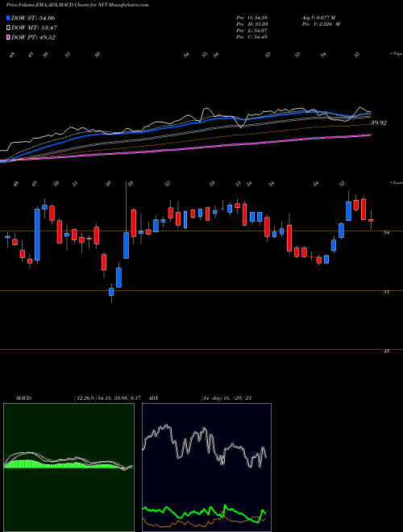This screenshot has height=532, width=403.
Task: Click the 39.92 EMA price label
Action: tap(379, 123)
